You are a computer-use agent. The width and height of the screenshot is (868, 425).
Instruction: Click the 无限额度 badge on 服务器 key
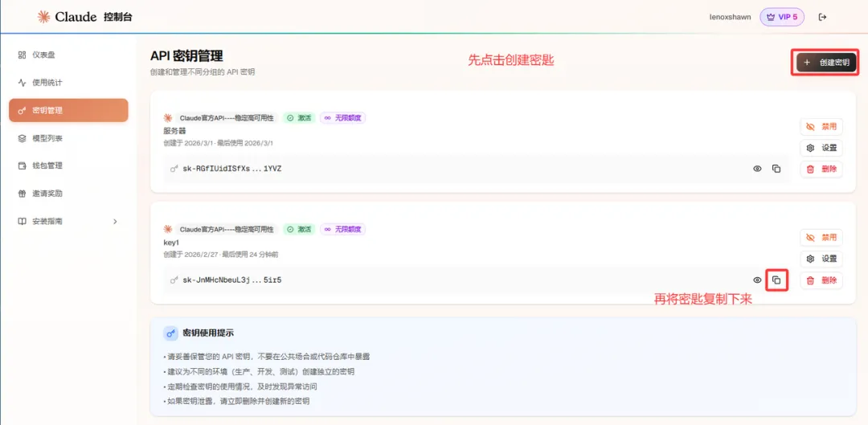[342, 118]
